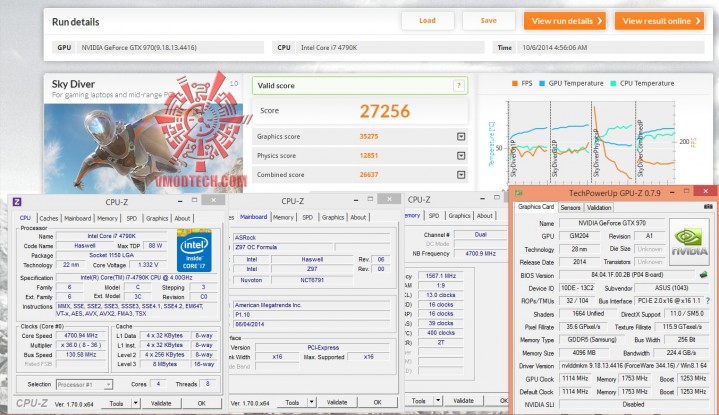
Task: Click the GPU-Z green title bar icon
Action: click(519, 193)
